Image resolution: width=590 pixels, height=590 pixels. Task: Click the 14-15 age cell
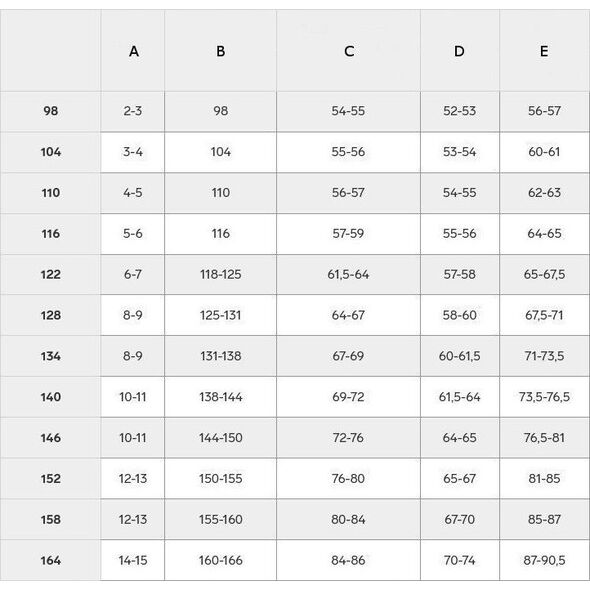point(133,560)
